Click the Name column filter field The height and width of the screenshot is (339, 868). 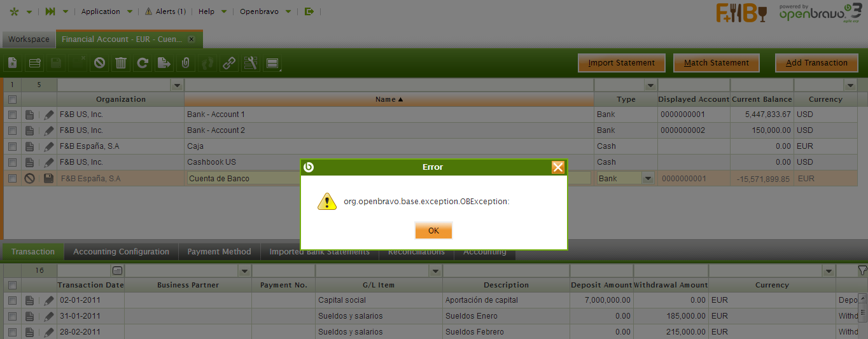[389, 85]
